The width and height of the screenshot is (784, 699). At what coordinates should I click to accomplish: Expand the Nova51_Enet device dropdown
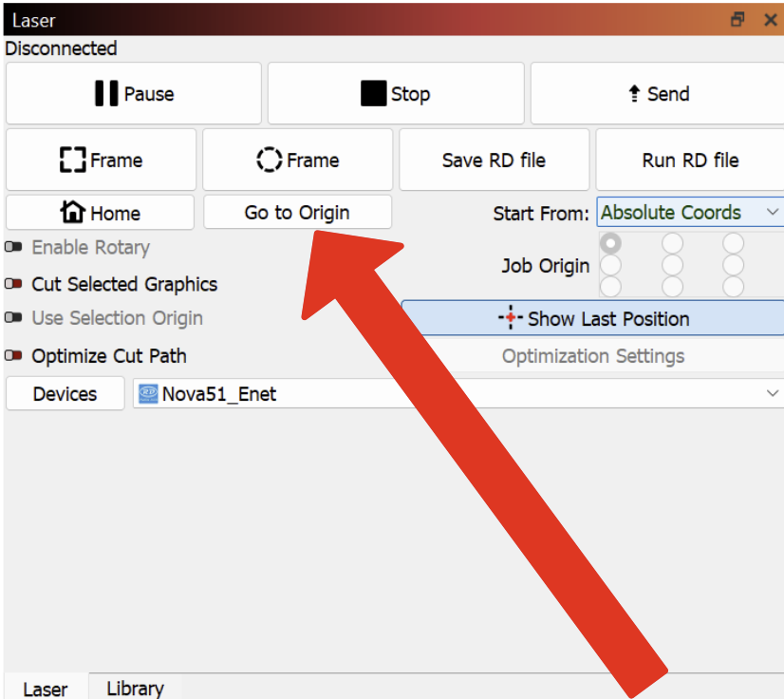pos(458,394)
